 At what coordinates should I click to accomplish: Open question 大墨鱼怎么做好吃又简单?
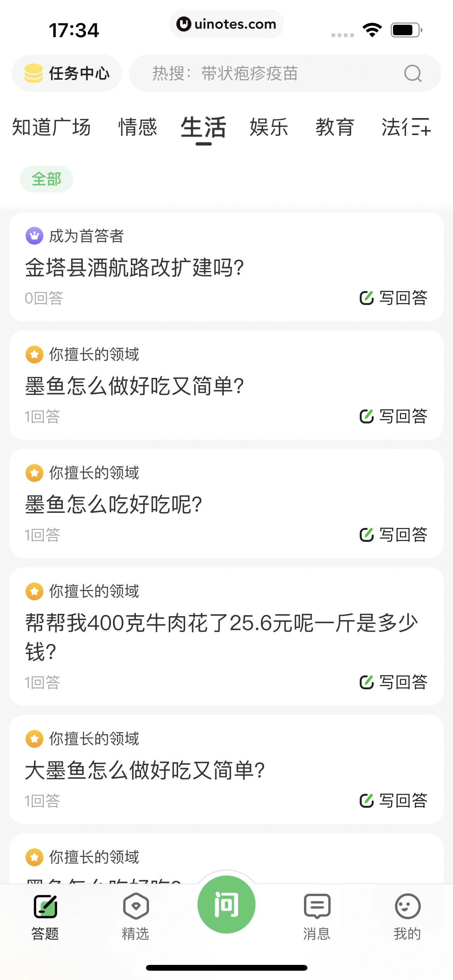[145, 770]
